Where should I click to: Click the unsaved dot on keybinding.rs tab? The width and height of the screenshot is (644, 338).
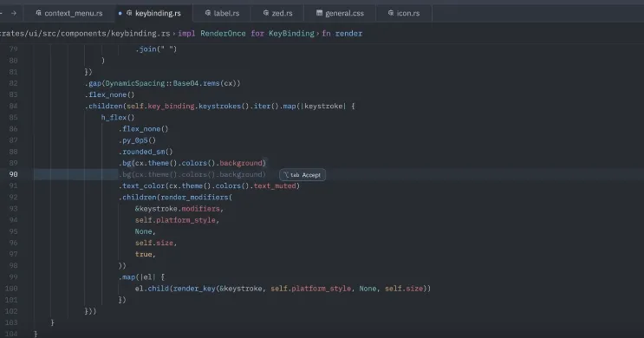tap(120, 13)
